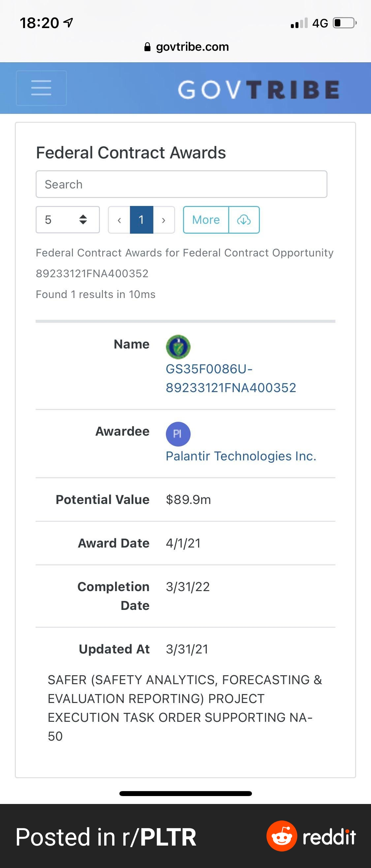Screen dimensions: 371x868
Task: Tap the battery status icon
Action: [x=344, y=23]
